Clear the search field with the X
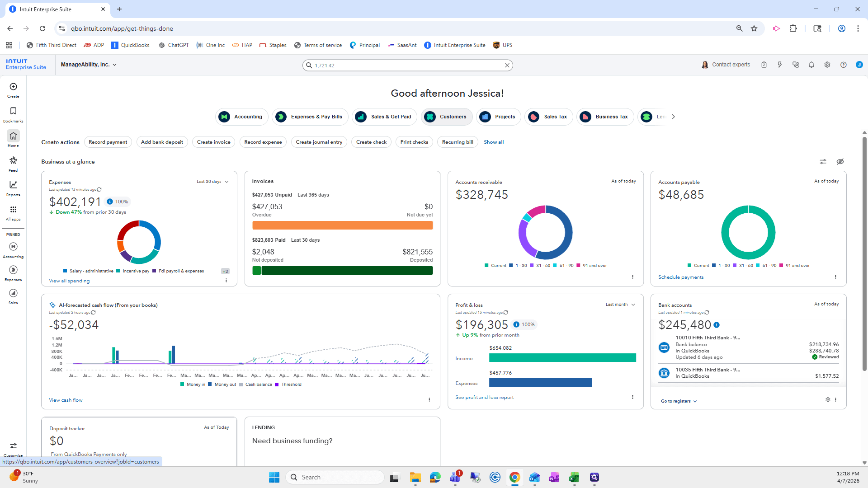 507,66
